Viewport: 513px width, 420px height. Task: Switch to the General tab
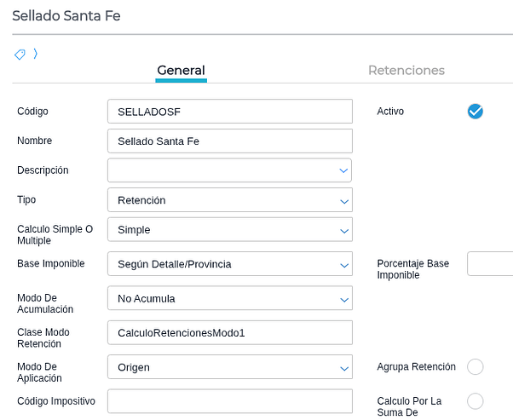[x=181, y=71]
